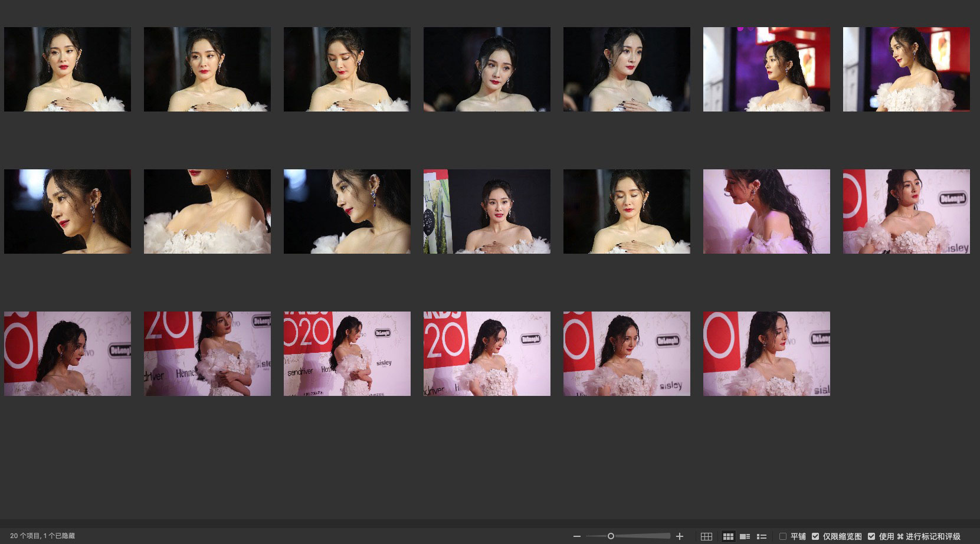Select the third thumbnail in the middle row
Screen dimensions: 980x544
[347, 211]
